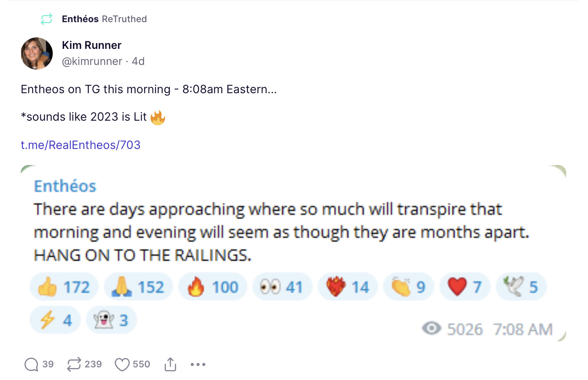This screenshot has height=380, width=588.
Task: Select the ghost reaction showing 3
Action: point(111,320)
